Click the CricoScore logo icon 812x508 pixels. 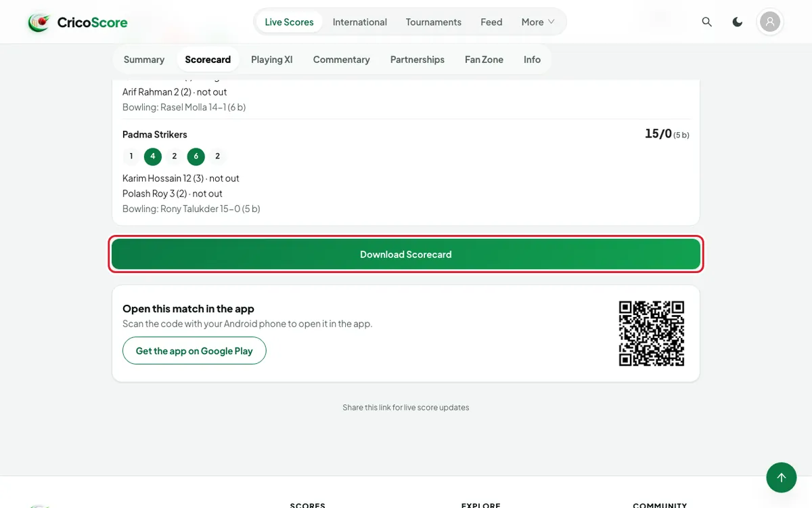[39, 22]
